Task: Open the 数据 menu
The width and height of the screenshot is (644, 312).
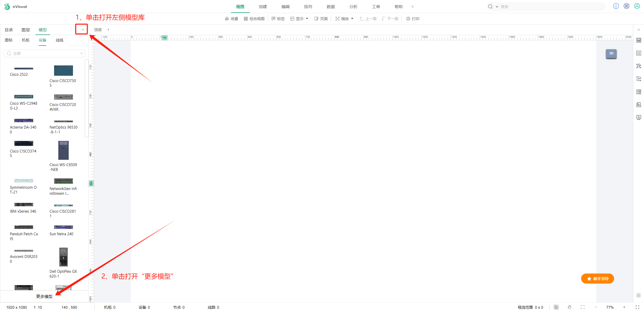Action: [x=331, y=7]
